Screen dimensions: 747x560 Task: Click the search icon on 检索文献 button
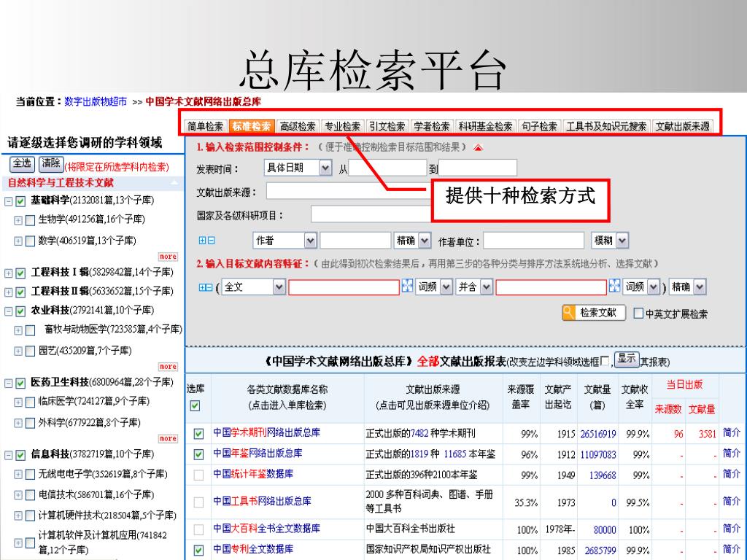[x=569, y=313]
